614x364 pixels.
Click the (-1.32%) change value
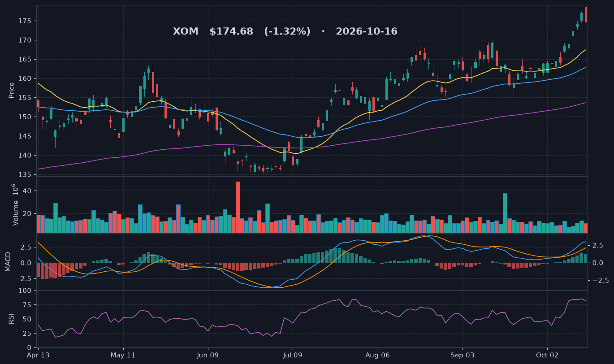(287, 31)
